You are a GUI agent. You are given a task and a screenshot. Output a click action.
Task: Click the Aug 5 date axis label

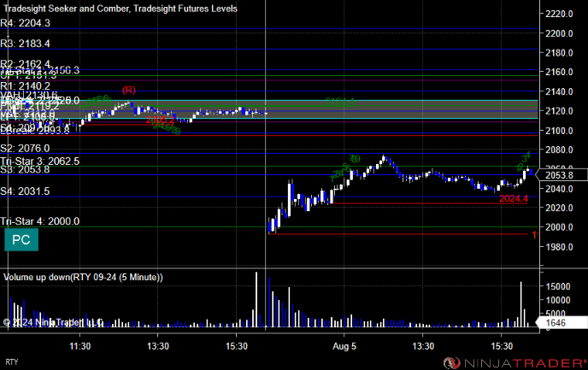[344, 346]
